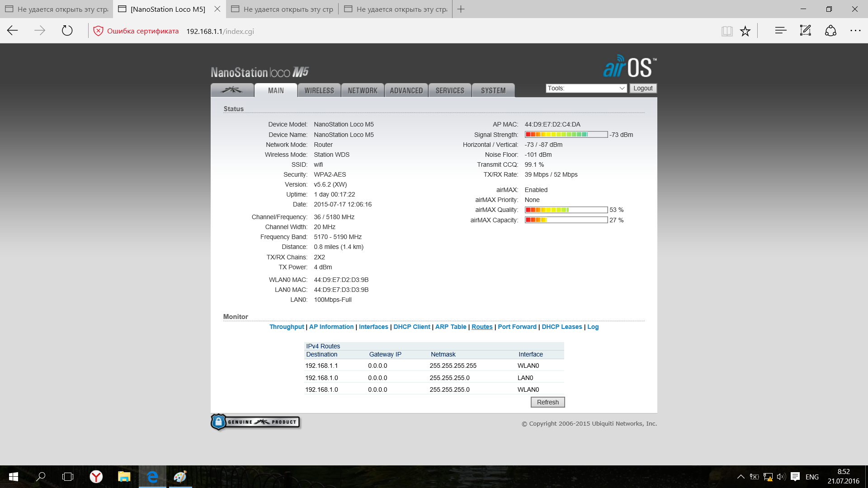868x488 pixels.
Task: Open reading view book icon
Action: click(727, 31)
